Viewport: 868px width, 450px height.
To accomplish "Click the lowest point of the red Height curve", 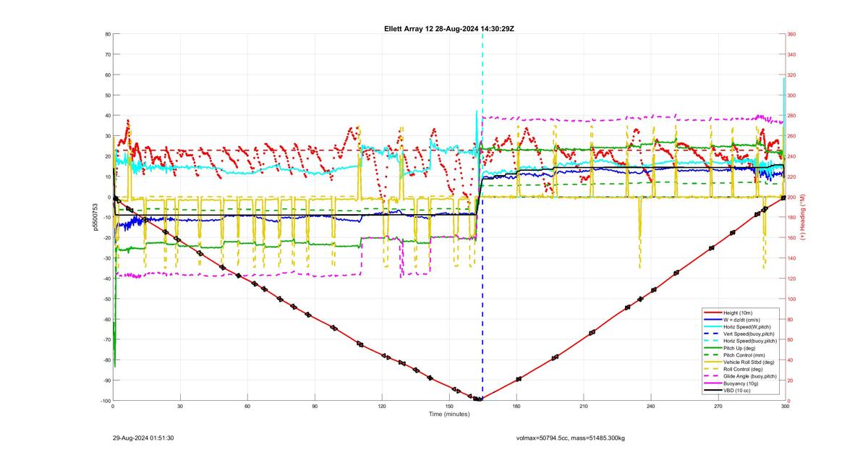I will pos(480,399).
